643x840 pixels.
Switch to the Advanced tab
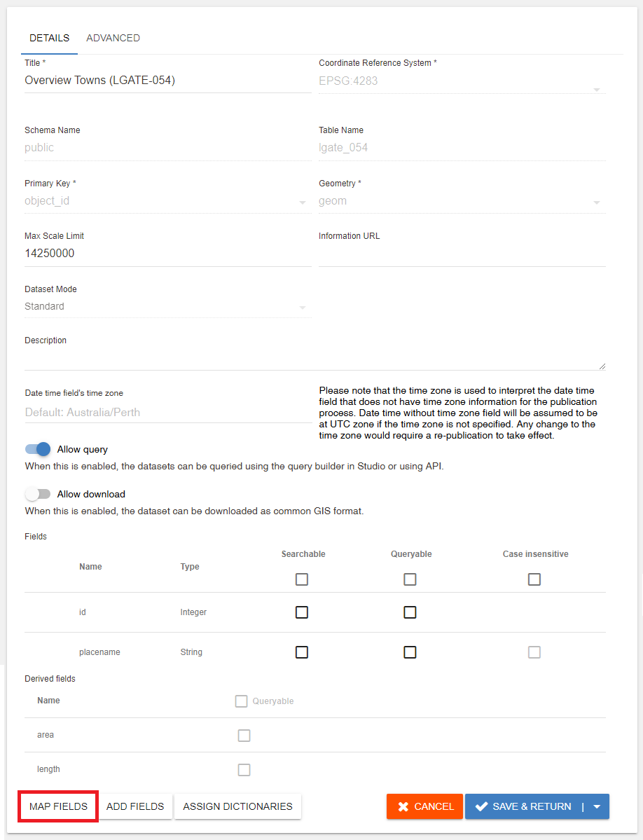click(x=113, y=38)
